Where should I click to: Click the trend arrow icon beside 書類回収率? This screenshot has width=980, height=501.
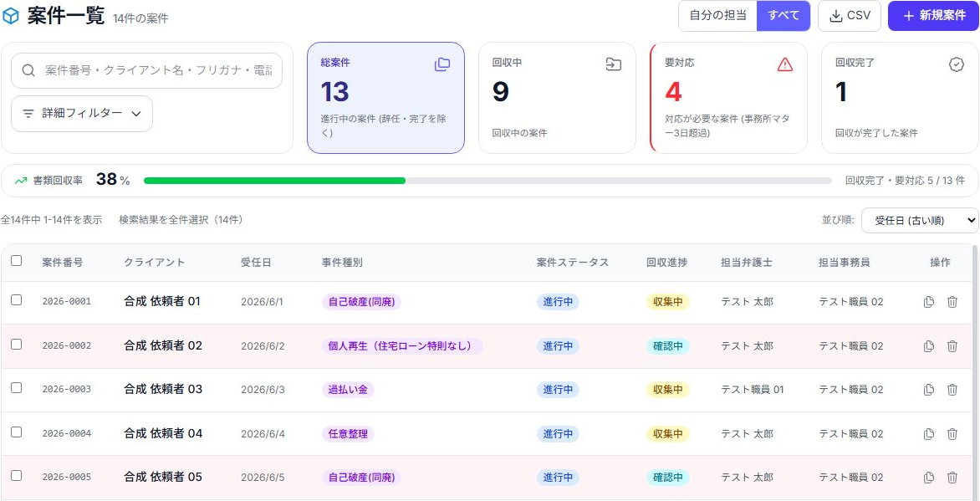(21, 181)
